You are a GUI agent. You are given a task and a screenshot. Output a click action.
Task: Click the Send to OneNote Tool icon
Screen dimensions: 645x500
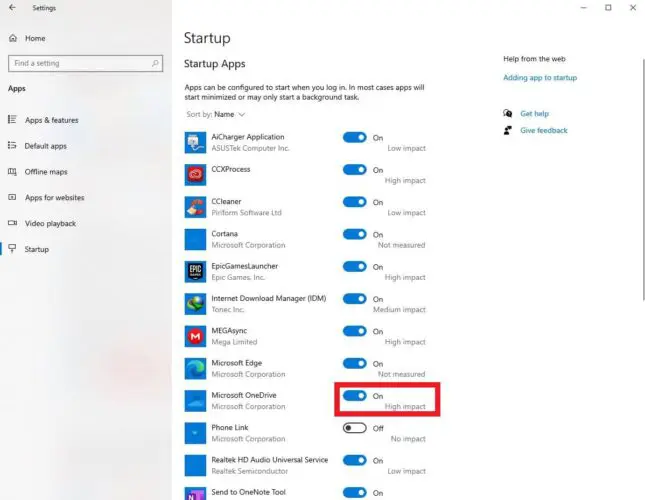pos(195,493)
